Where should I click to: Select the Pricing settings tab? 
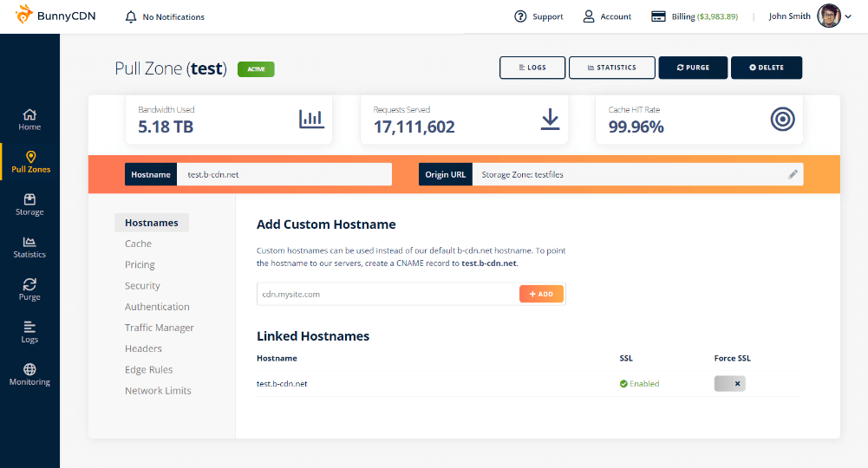point(140,264)
